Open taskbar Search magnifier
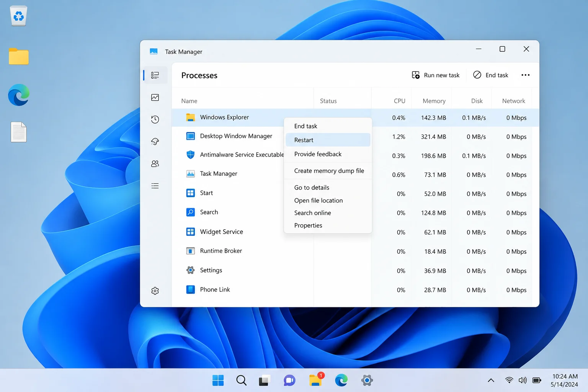This screenshot has width=588, height=392. (x=241, y=380)
